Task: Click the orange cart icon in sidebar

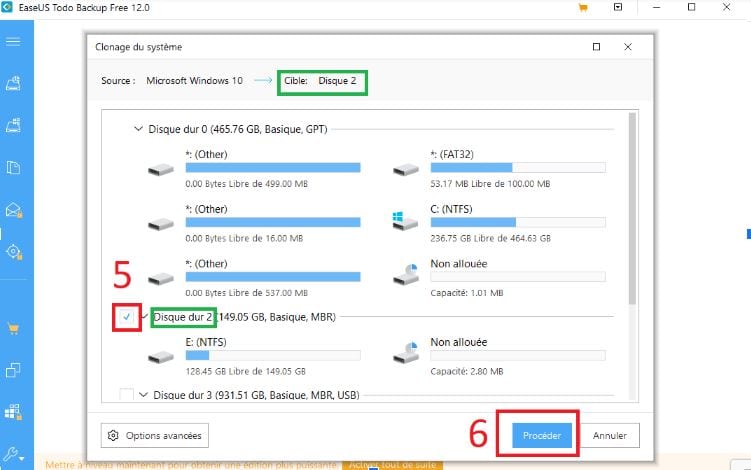Action: pyautogui.click(x=13, y=329)
